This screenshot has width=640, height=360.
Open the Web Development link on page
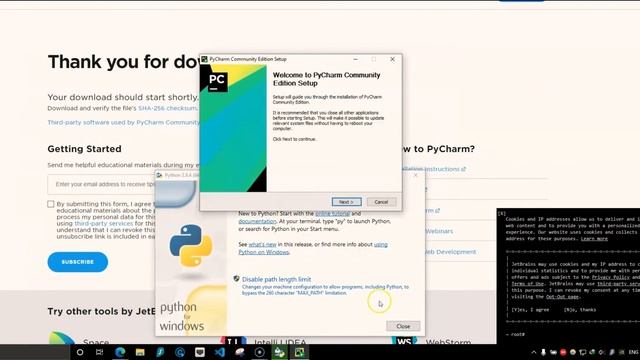450,252
